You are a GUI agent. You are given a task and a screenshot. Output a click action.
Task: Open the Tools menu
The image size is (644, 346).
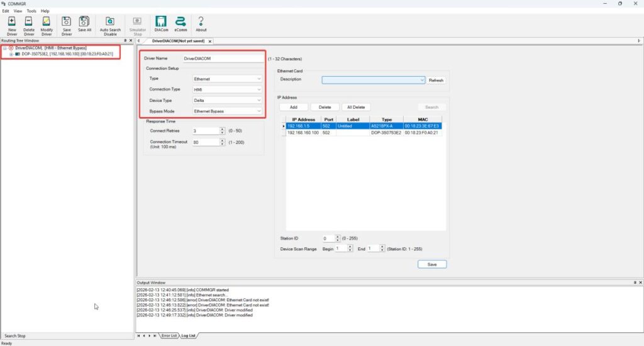31,11
